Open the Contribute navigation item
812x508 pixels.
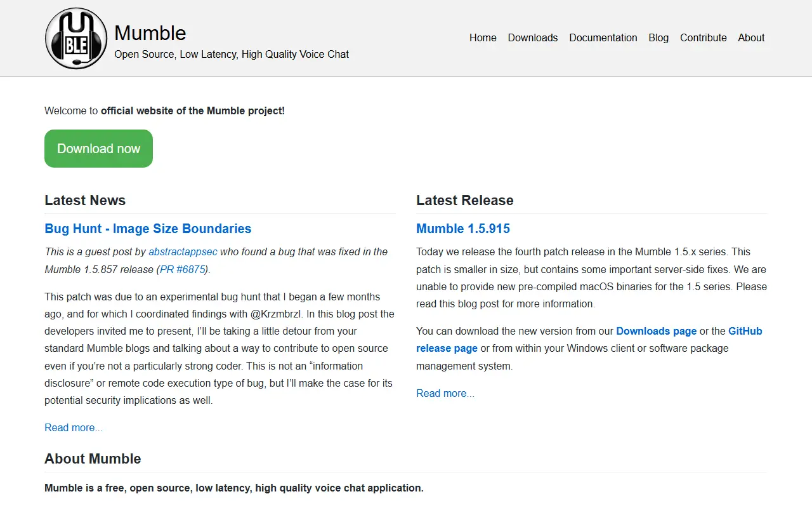[704, 38]
